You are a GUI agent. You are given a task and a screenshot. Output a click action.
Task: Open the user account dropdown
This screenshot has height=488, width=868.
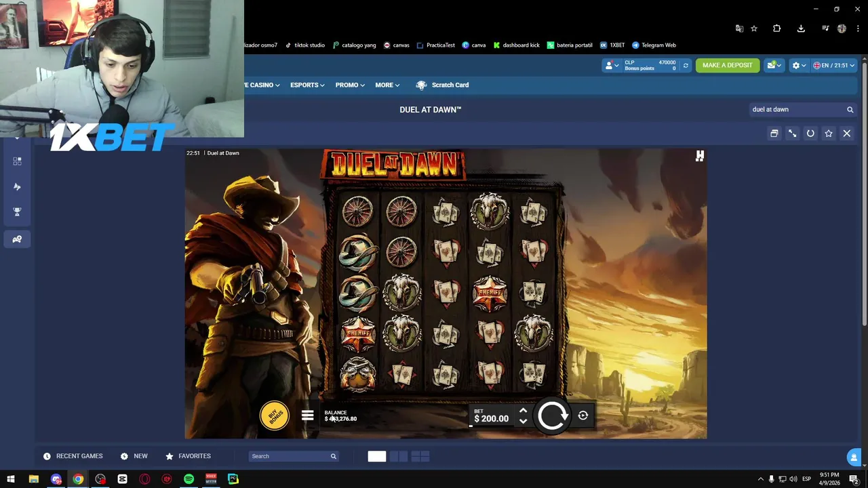pyautogui.click(x=612, y=65)
